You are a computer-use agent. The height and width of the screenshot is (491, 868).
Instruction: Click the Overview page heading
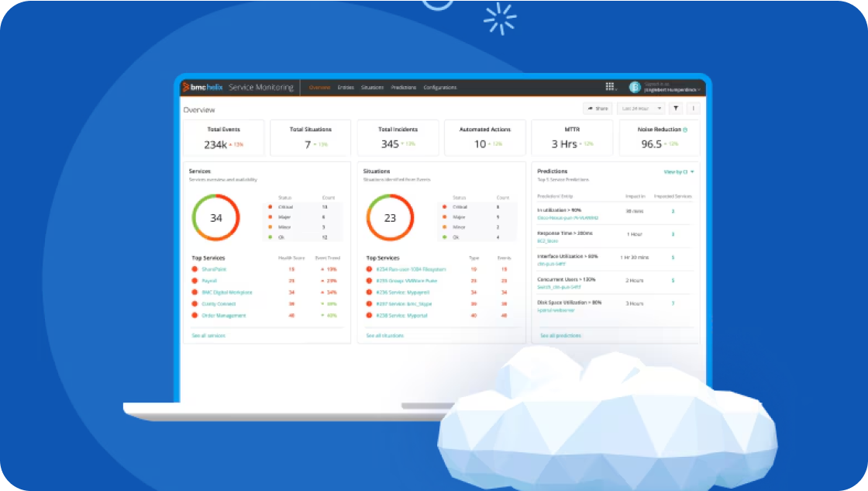199,109
